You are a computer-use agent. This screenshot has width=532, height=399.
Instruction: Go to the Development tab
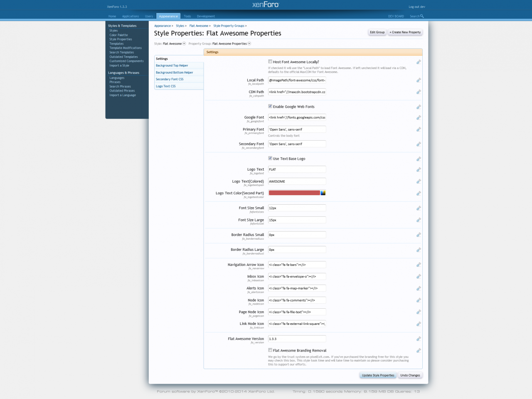point(206,16)
